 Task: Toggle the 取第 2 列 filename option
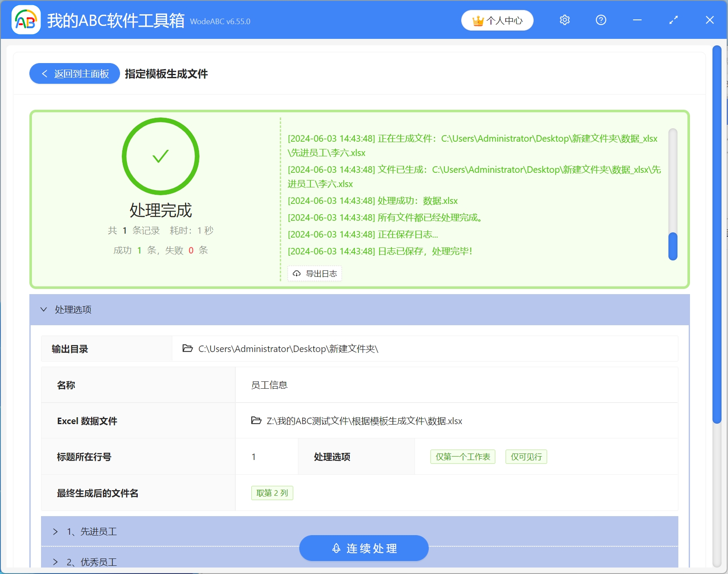click(272, 493)
